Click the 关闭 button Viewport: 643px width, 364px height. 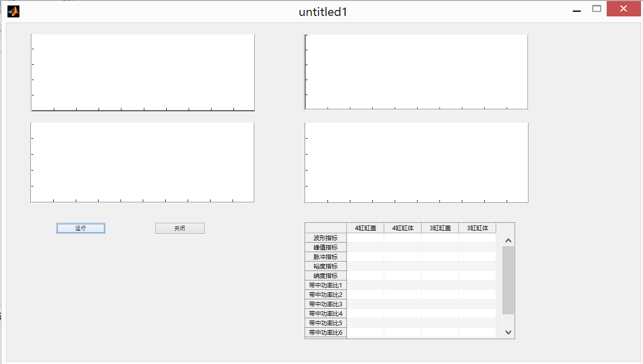tap(180, 228)
